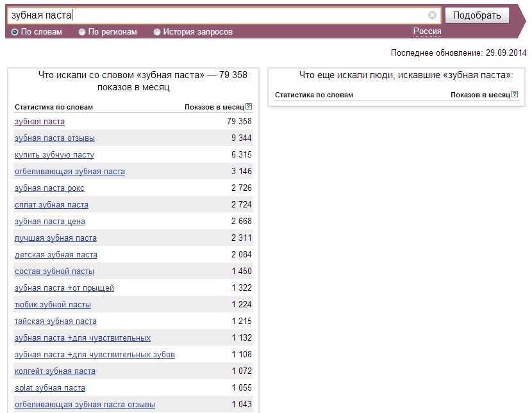Click the value '2 724' in the table
This screenshot has width=532, height=413.
[x=242, y=204]
